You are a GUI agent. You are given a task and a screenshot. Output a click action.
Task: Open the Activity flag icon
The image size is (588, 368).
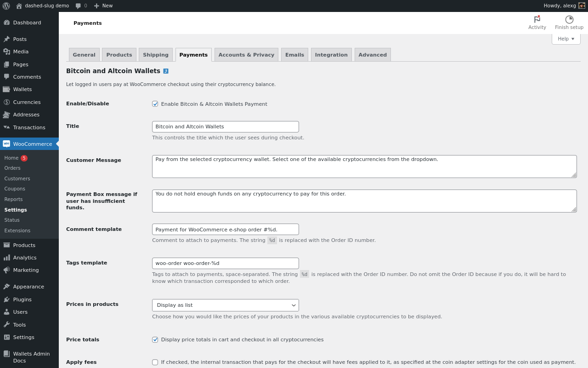(537, 19)
